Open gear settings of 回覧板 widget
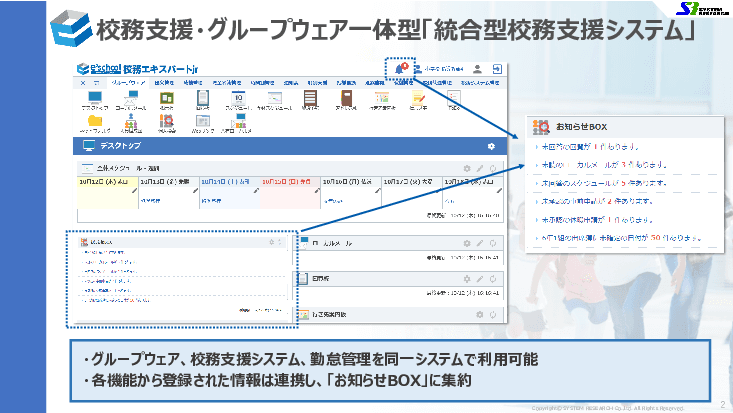The width and height of the screenshot is (733, 413). point(467,279)
